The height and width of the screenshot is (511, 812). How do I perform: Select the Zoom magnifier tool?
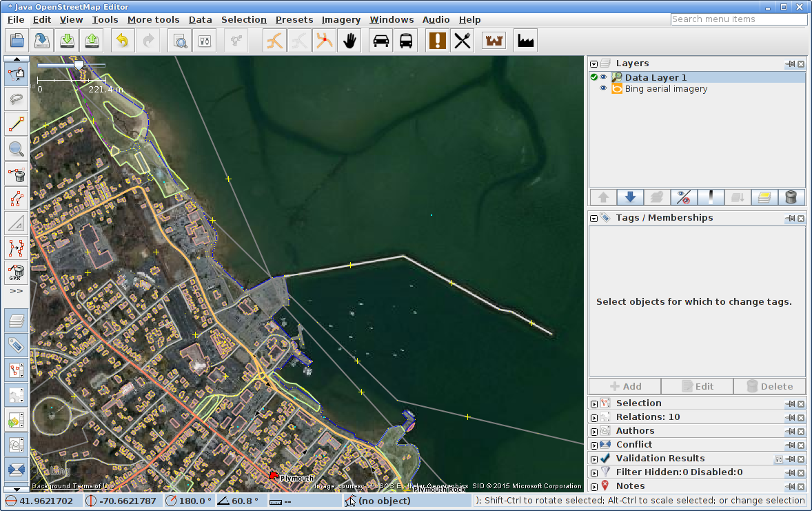pyautogui.click(x=17, y=148)
